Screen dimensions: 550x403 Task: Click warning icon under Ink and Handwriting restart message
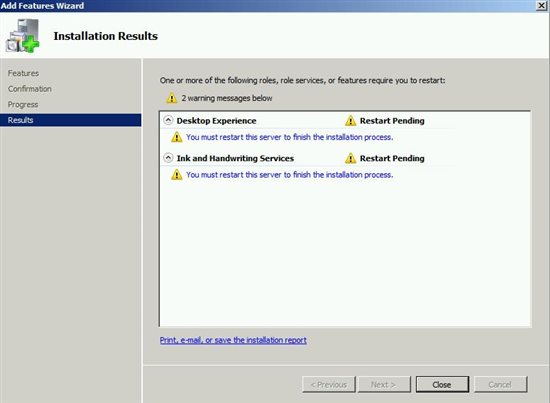click(176, 174)
